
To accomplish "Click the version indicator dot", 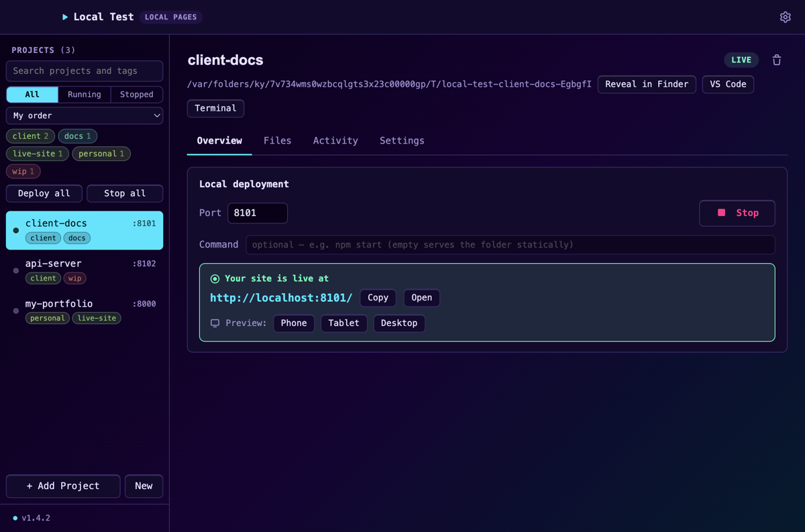I will click(15, 518).
